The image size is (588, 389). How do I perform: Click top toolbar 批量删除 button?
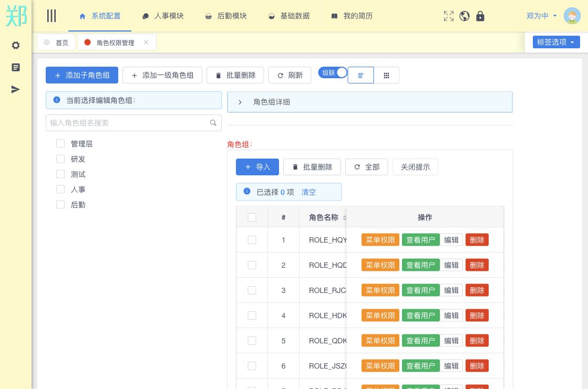tap(235, 75)
